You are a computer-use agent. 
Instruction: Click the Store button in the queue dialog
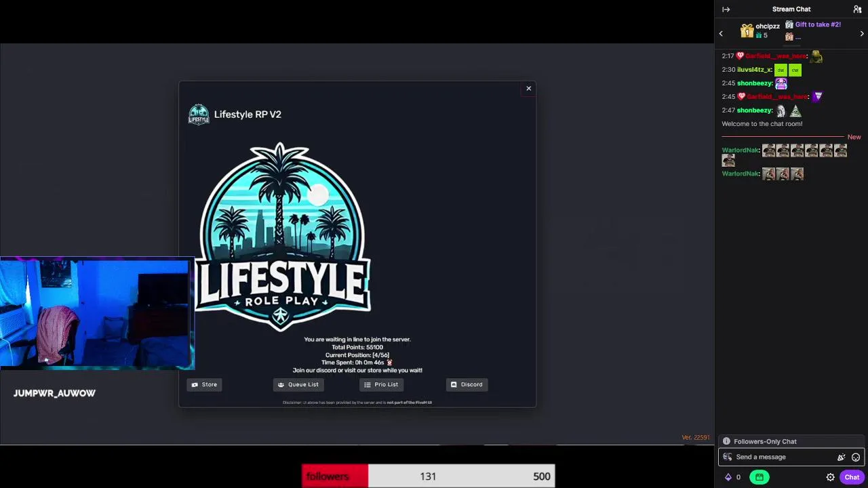tap(204, 384)
